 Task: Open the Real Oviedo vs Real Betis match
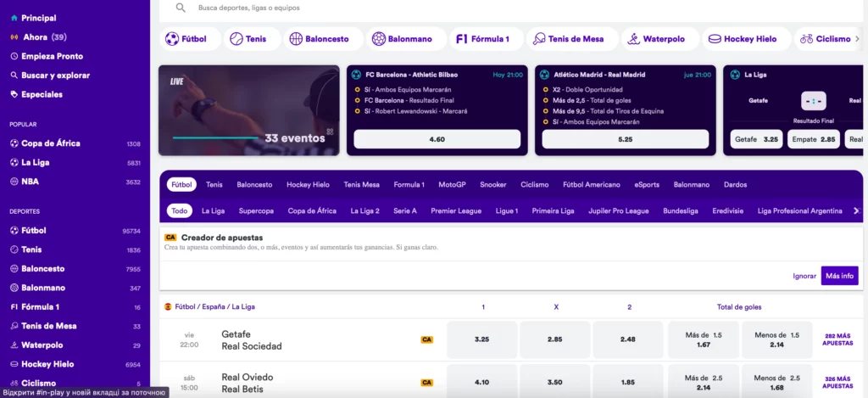click(248, 383)
